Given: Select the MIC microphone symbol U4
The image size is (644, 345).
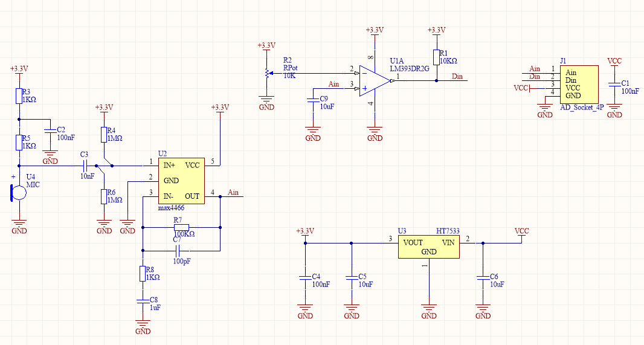Looking at the screenshot, I should tap(19, 192).
